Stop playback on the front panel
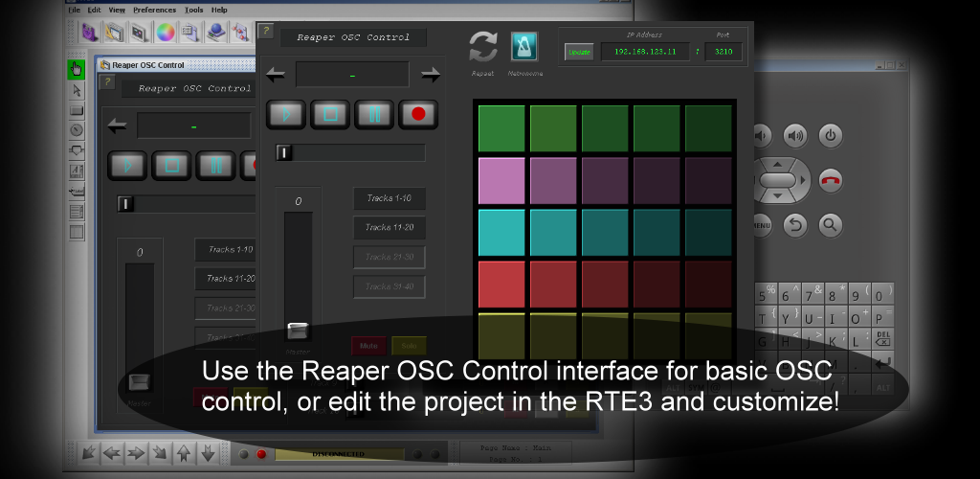Screen dimensions: 980x479 tap(330, 114)
